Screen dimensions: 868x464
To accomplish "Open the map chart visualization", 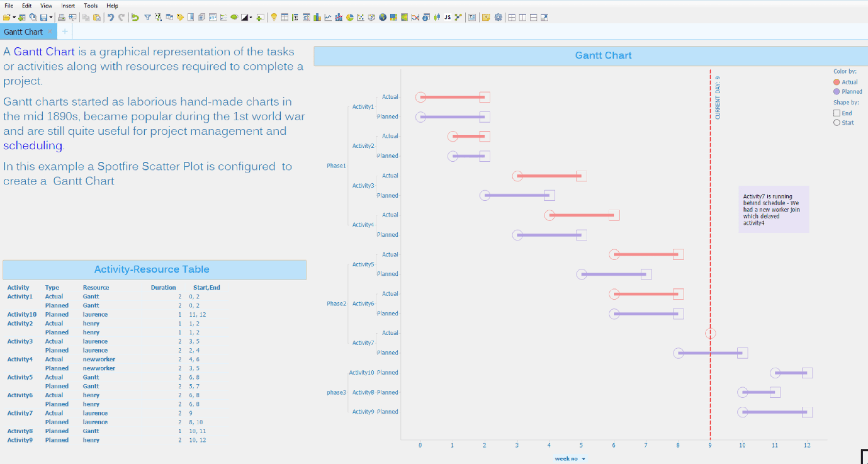I will (382, 17).
